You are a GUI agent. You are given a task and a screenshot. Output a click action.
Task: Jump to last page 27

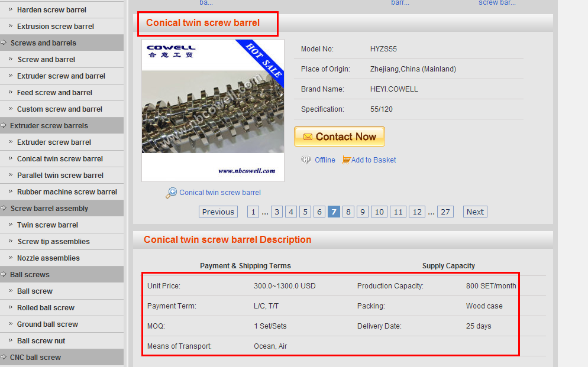445,212
